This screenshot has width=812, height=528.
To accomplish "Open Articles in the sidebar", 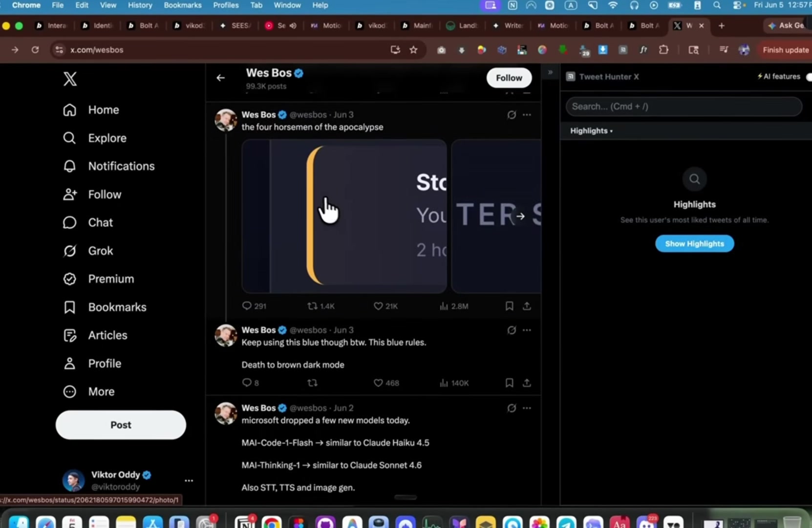I will [x=95, y=335].
